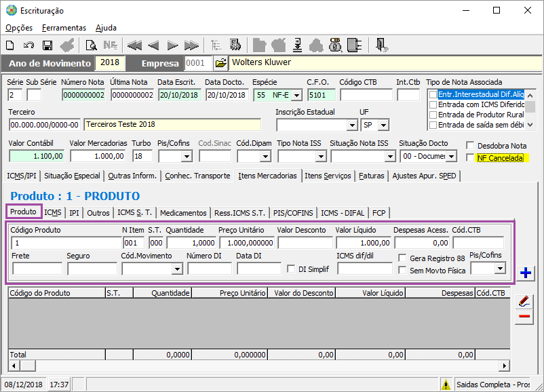Open the Espécie 55 NF-E dropdown
This screenshot has width=544, height=392.
coord(296,95)
